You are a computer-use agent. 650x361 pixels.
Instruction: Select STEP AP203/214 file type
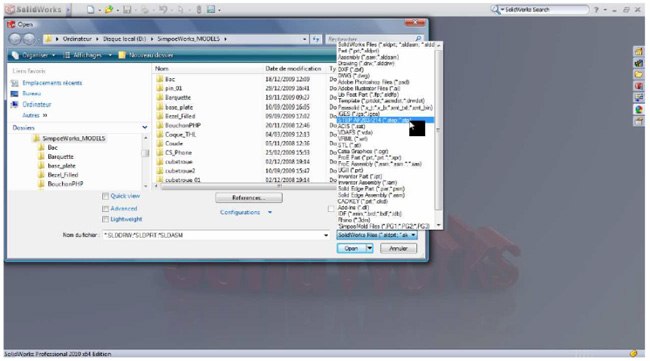point(385,120)
